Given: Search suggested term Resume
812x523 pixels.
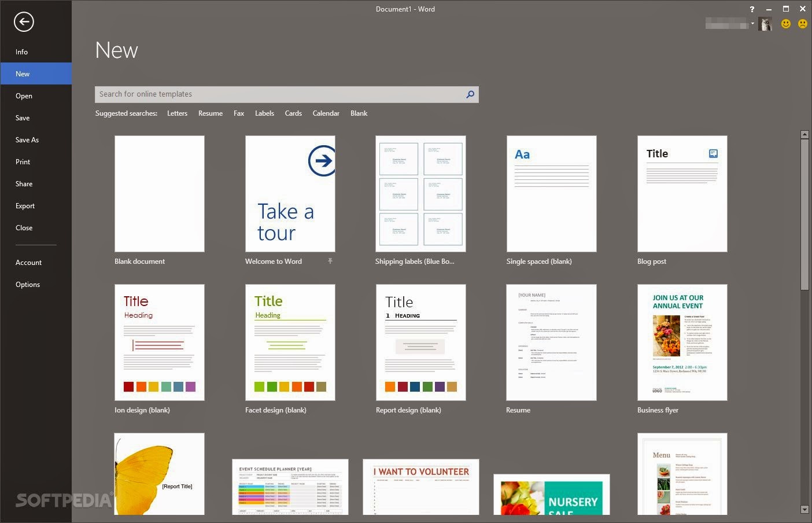Looking at the screenshot, I should point(211,113).
